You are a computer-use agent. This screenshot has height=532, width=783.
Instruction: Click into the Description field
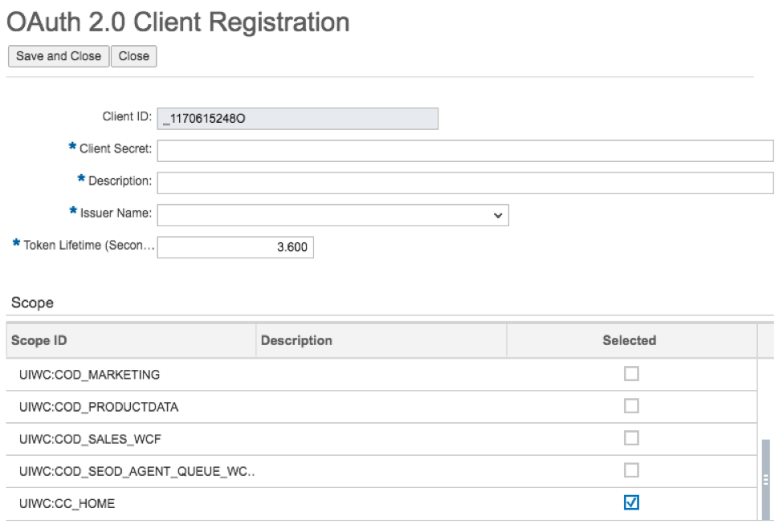tap(402, 182)
